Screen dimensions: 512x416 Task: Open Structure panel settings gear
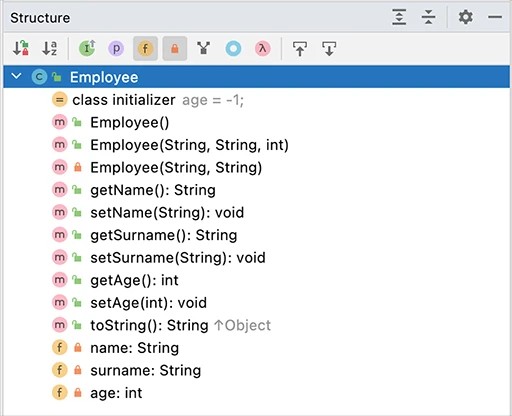(465, 17)
